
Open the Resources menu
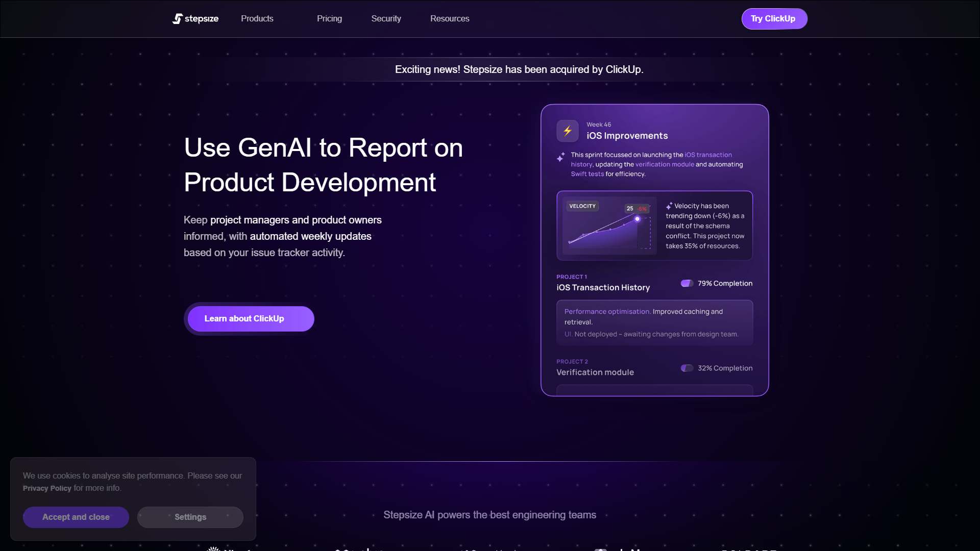pos(450,19)
